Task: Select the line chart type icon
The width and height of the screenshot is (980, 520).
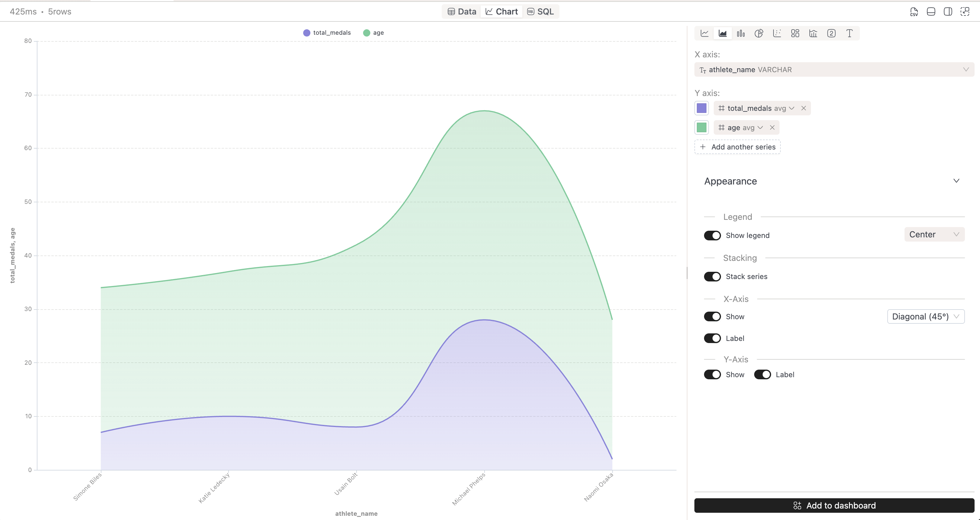Action: pos(705,34)
